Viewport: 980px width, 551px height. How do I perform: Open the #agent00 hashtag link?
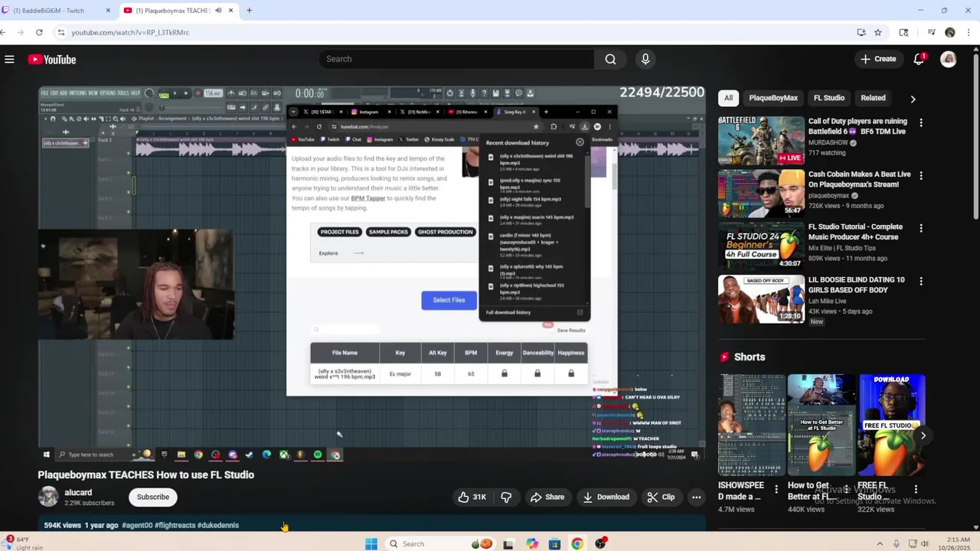pos(137,526)
